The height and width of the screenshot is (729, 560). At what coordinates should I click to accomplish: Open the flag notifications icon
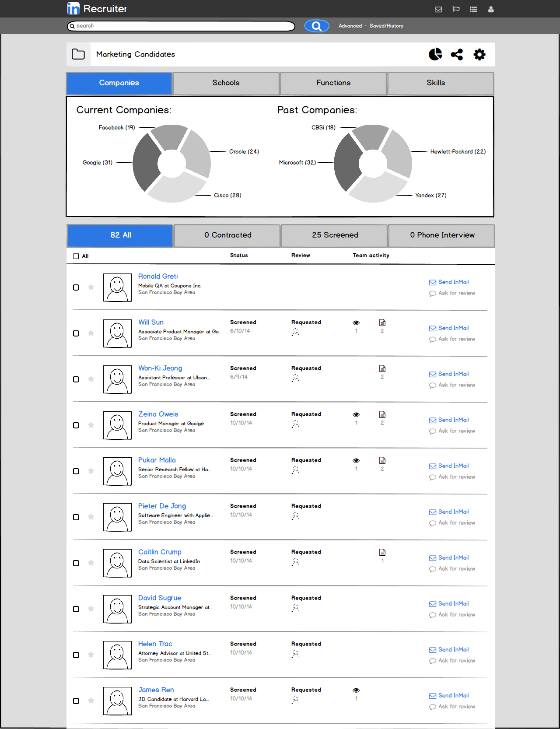pos(456,9)
